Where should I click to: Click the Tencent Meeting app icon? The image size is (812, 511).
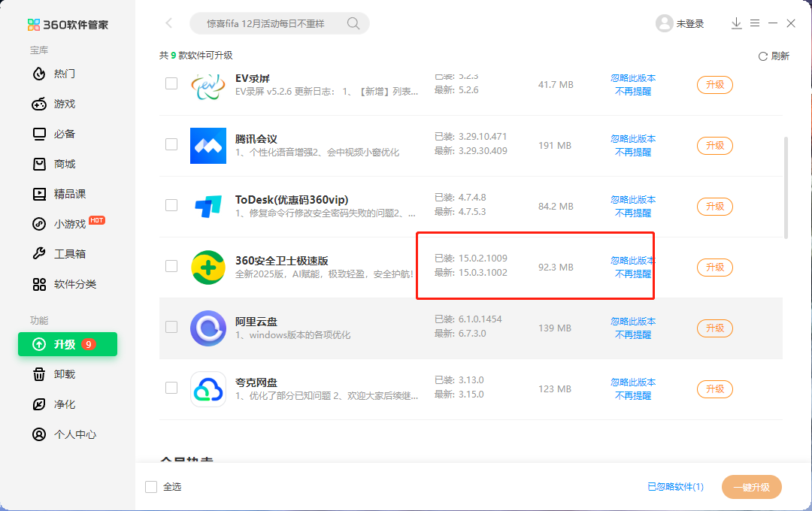point(208,145)
